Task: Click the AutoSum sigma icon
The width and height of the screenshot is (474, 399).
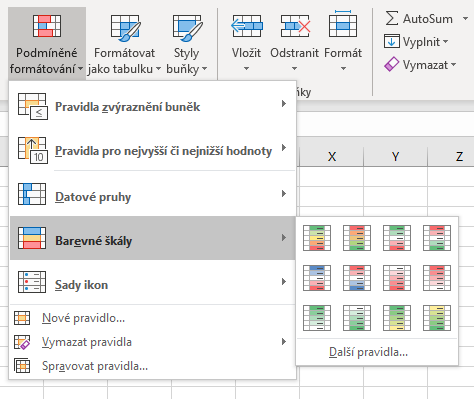Action: point(392,18)
